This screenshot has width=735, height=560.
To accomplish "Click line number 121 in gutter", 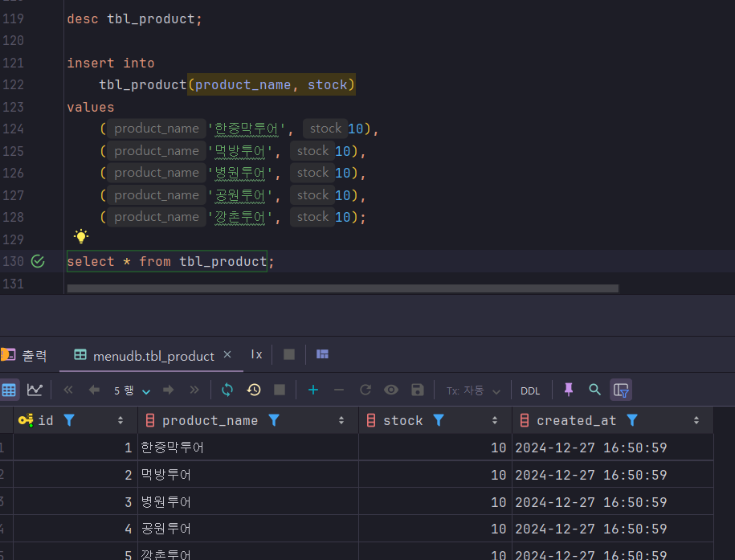I will coord(13,63).
